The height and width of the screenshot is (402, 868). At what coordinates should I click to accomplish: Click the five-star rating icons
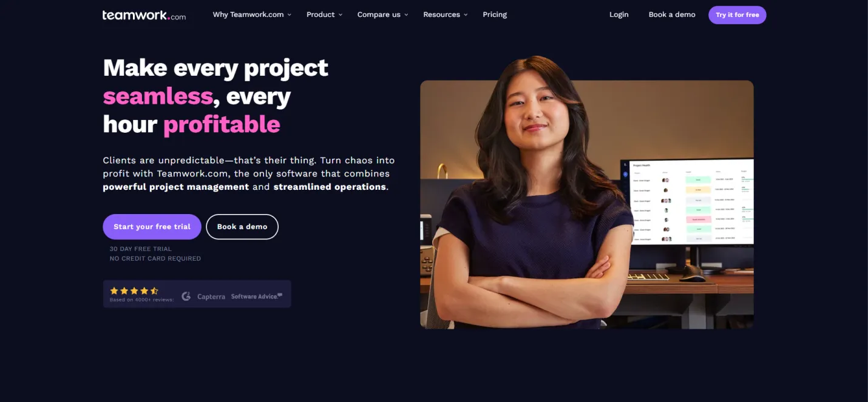[134, 291]
